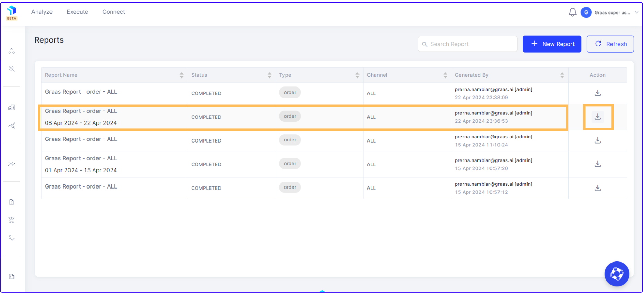Click the Graas super user account name

612,13
